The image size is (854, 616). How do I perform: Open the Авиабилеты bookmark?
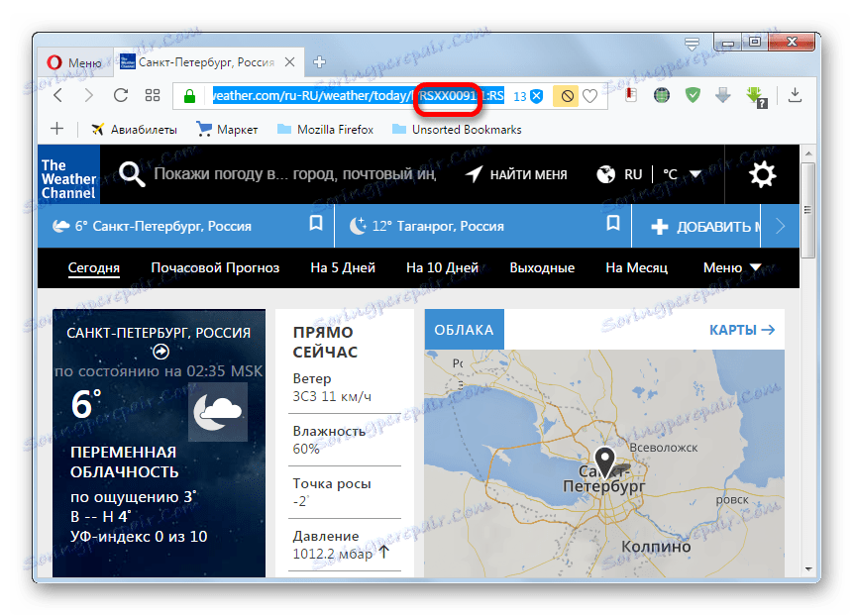(134, 130)
